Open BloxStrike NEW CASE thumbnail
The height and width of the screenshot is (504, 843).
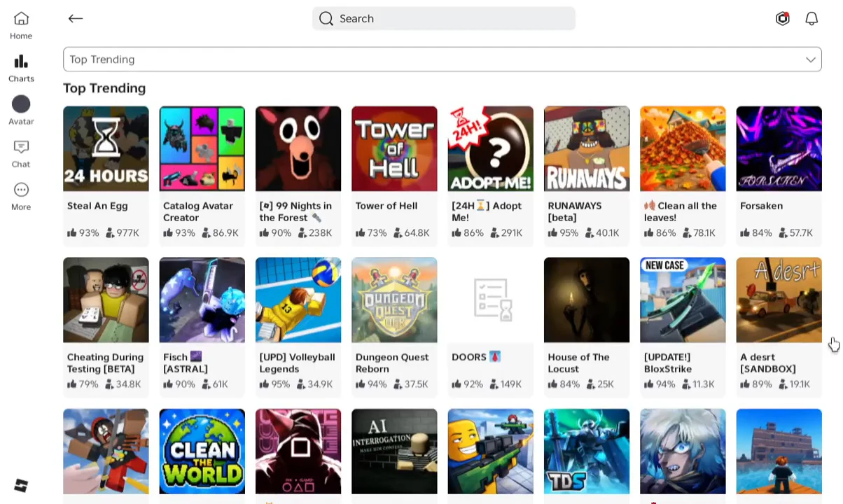point(683,300)
